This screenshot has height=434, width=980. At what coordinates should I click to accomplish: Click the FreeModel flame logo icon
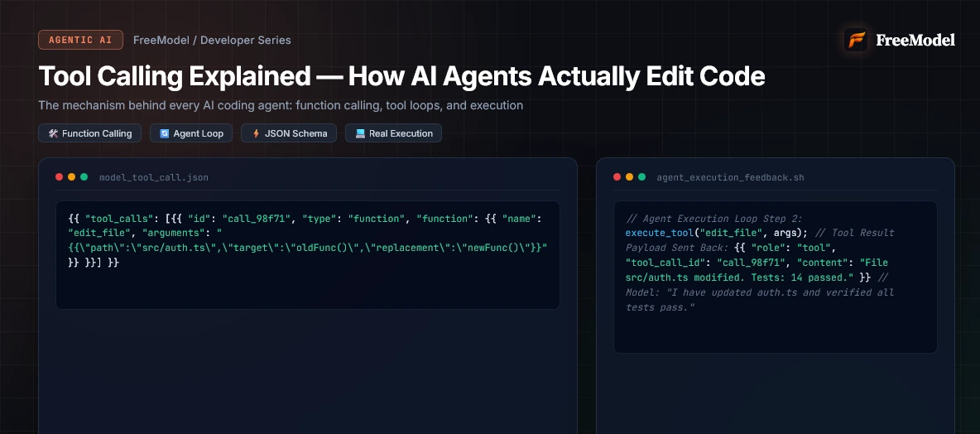(856, 40)
